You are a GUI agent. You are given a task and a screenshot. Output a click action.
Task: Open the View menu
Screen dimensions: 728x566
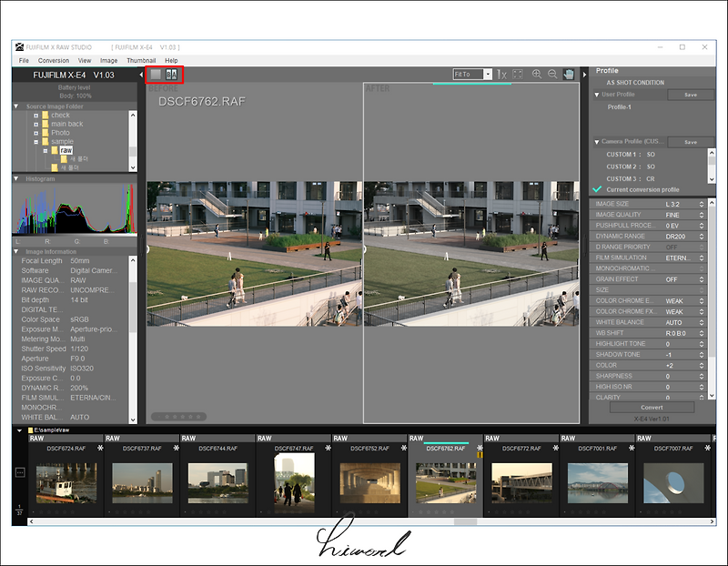[x=85, y=60]
